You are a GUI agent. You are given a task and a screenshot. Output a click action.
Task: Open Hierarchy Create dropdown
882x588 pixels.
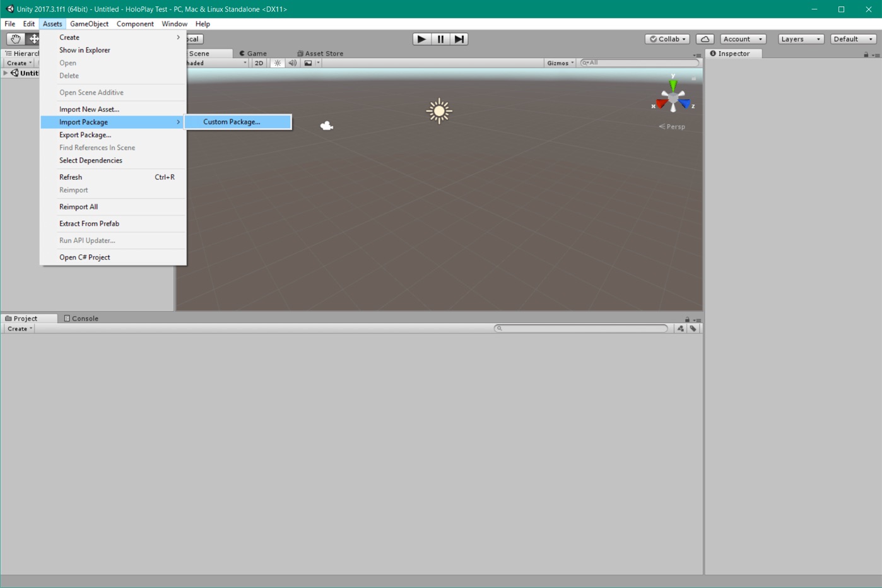coord(19,63)
